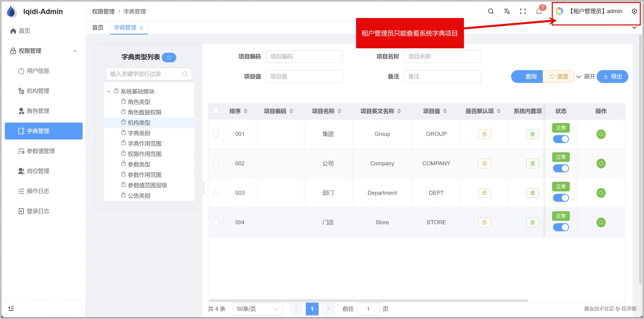The image size is (644, 319).
Task: View details of the 门店 row
Action: [601, 222]
